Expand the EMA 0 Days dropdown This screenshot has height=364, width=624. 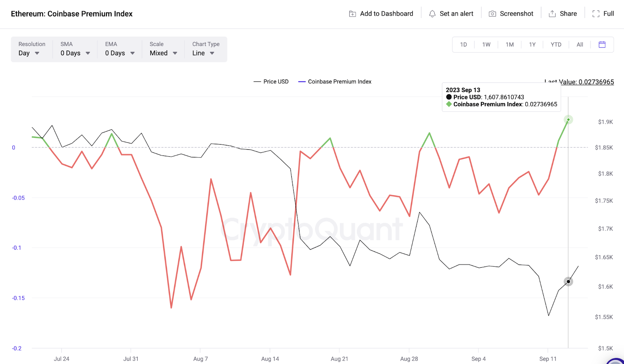pyautogui.click(x=120, y=49)
